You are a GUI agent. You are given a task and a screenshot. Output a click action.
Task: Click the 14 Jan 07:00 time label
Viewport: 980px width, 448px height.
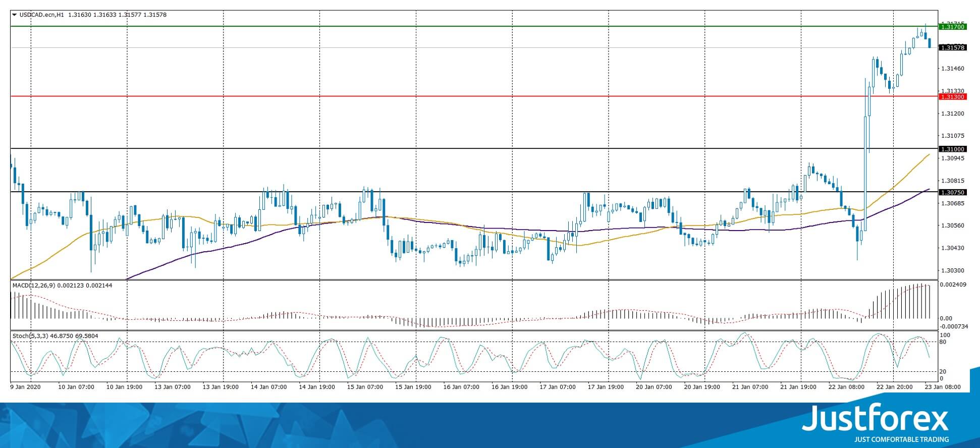[x=268, y=387]
